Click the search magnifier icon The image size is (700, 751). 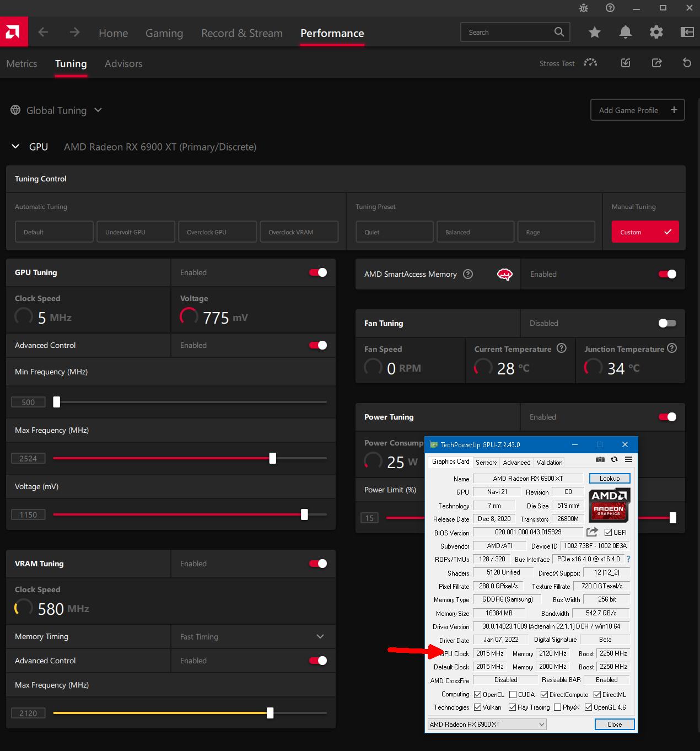pos(559,32)
